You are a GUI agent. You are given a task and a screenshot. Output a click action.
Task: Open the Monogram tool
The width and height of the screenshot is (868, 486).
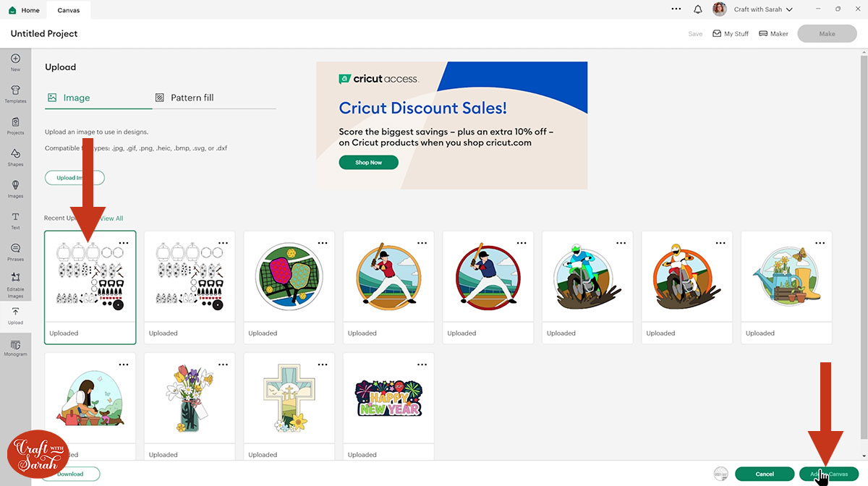pyautogui.click(x=15, y=348)
